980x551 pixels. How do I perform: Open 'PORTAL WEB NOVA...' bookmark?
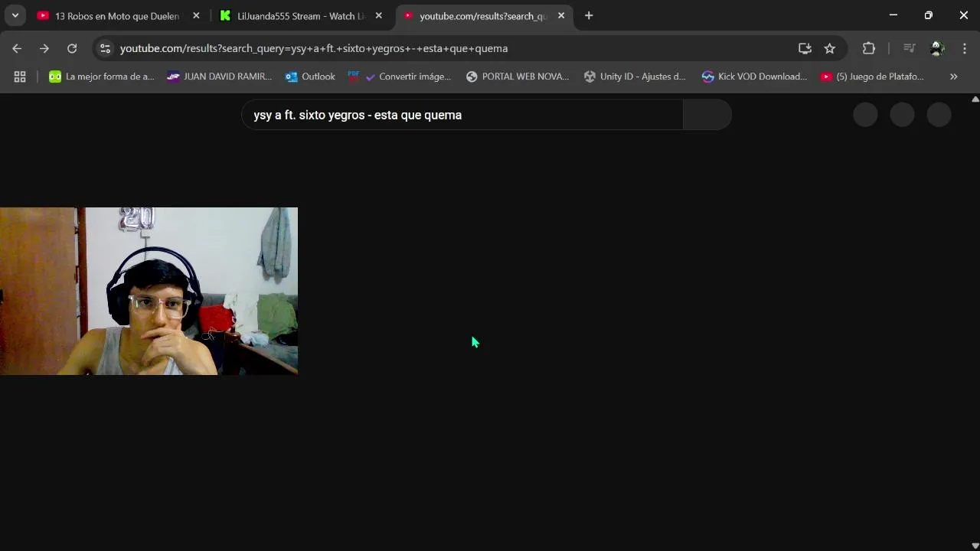(x=518, y=77)
